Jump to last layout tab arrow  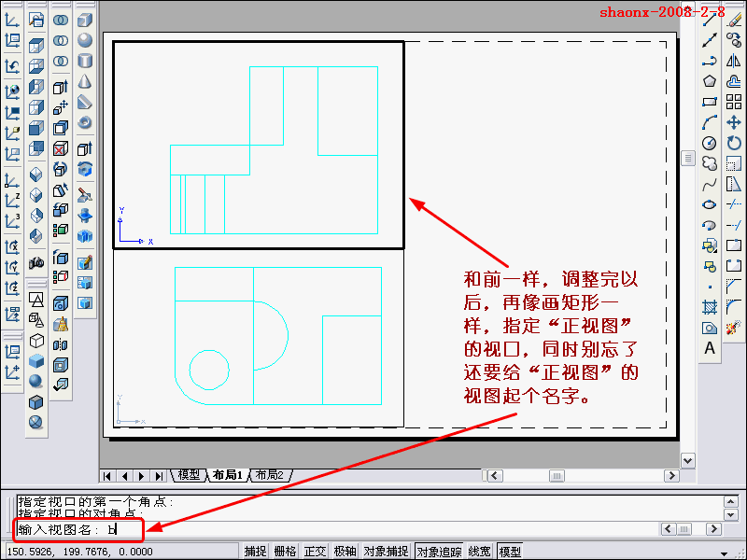[x=159, y=476]
